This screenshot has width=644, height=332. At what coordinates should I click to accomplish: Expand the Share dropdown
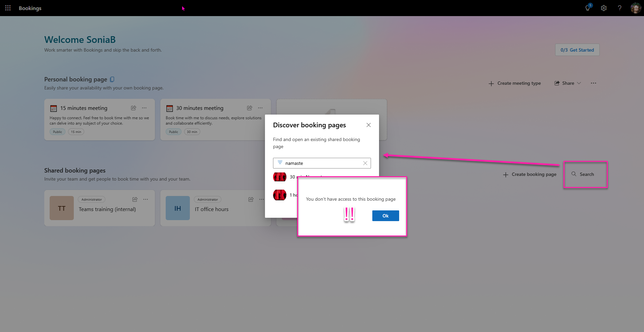click(x=568, y=83)
